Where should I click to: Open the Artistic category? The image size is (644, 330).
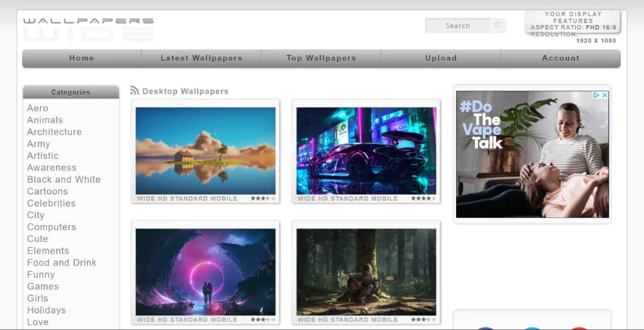[43, 156]
